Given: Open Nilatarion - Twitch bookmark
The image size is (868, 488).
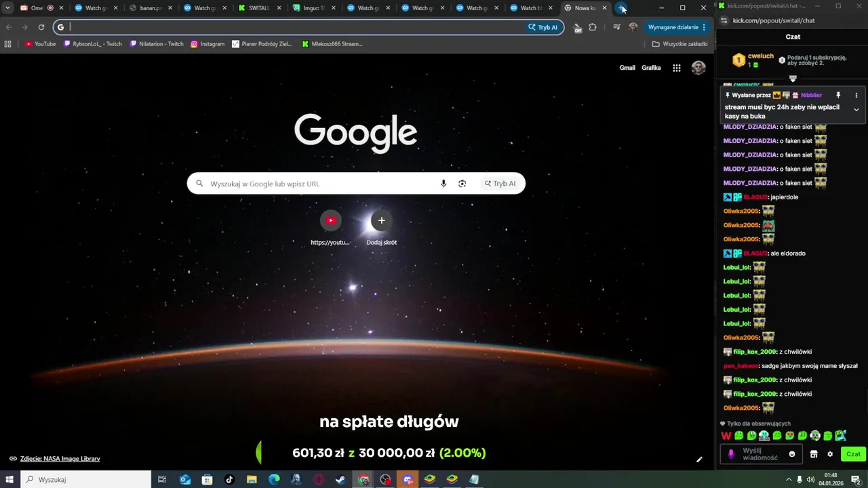Looking at the screenshot, I should [x=156, y=44].
